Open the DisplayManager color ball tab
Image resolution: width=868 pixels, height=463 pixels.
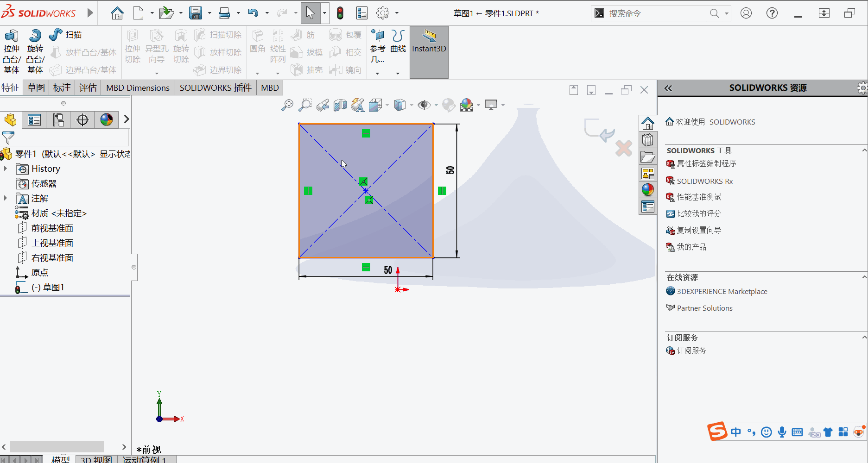coord(107,120)
